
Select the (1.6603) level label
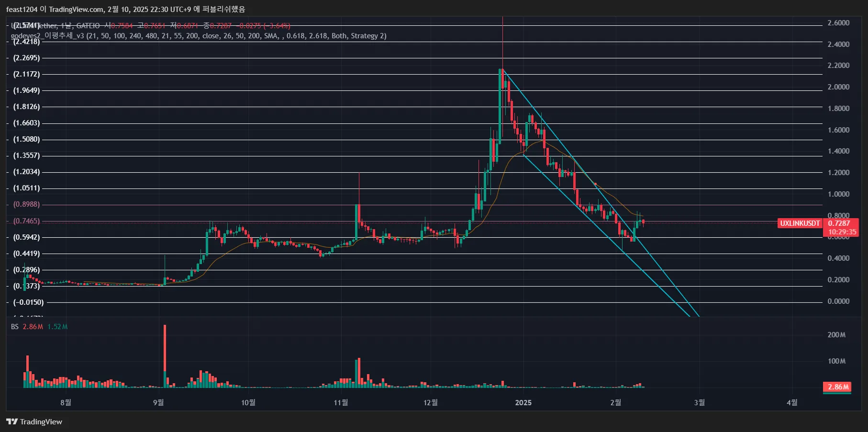26,123
